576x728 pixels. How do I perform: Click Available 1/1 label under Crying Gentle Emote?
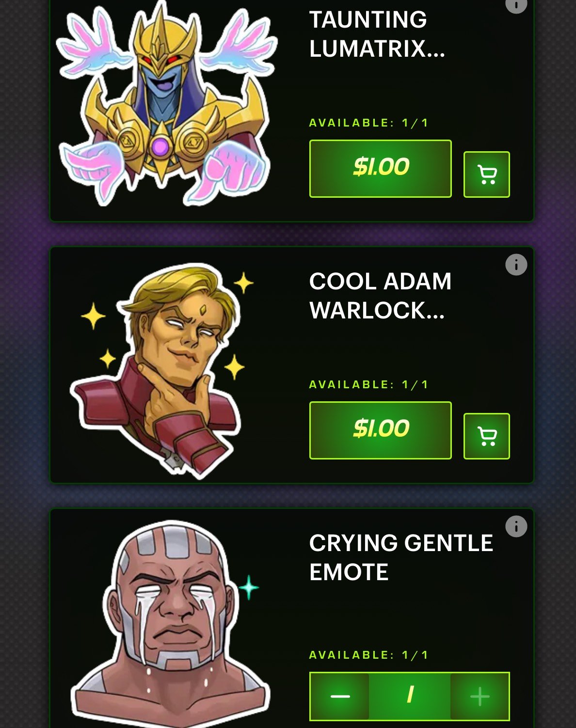pos(369,655)
